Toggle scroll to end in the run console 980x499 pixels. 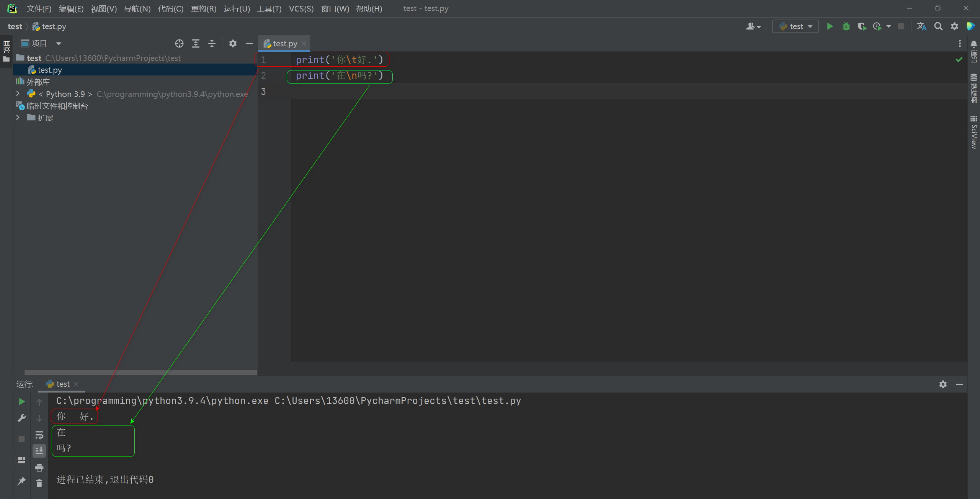point(39,451)
